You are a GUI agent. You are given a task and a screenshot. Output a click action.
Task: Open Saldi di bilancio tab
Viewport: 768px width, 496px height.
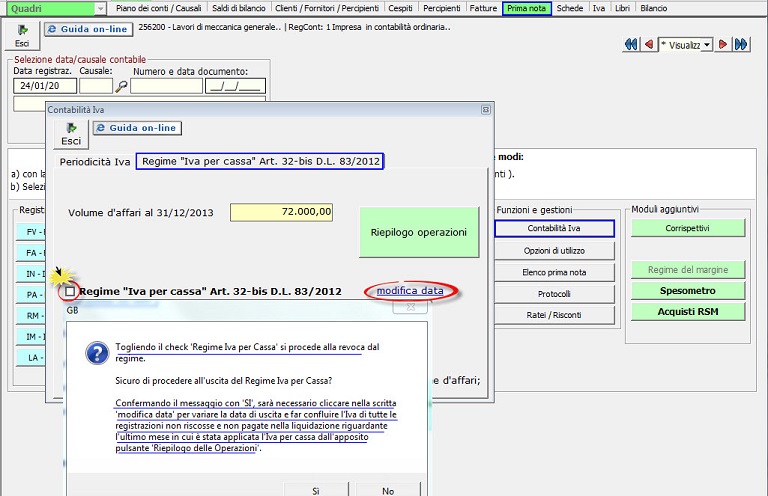[x=239, y=8]
